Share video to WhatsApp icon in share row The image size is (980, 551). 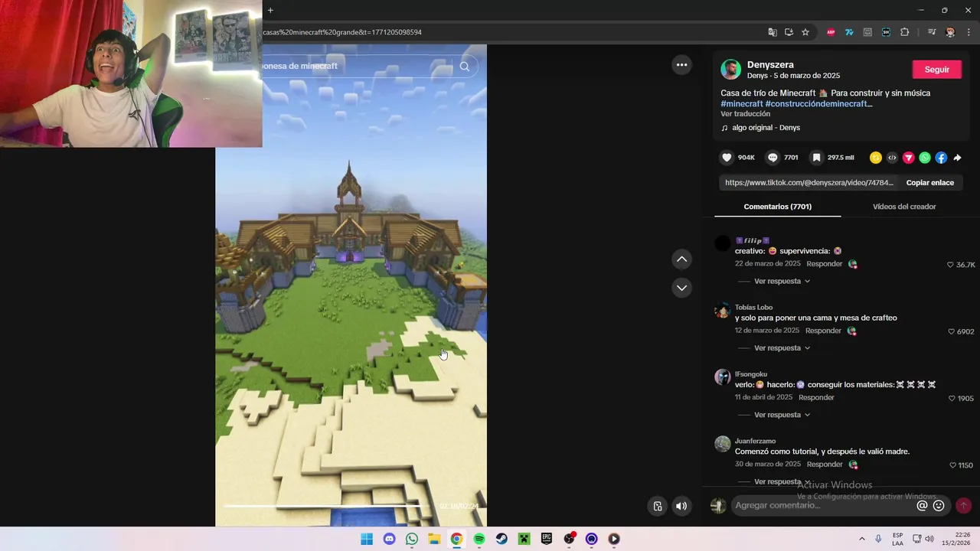coord(925,158)
